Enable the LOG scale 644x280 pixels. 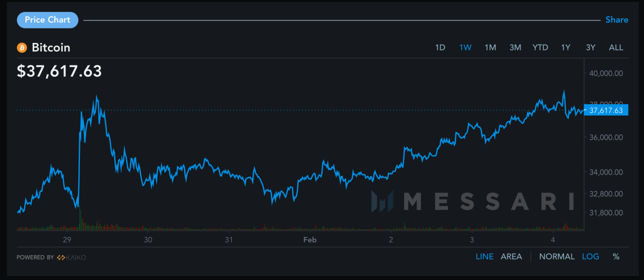590,257
